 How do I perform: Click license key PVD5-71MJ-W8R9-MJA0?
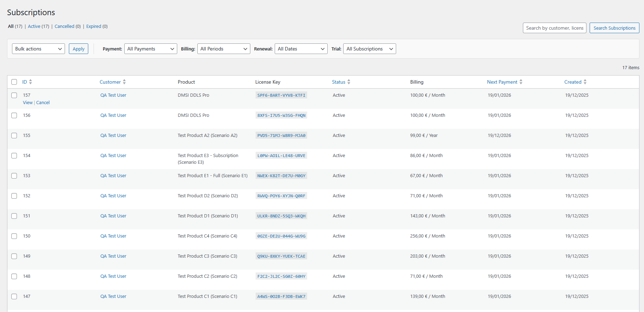(x=281, y=136)
